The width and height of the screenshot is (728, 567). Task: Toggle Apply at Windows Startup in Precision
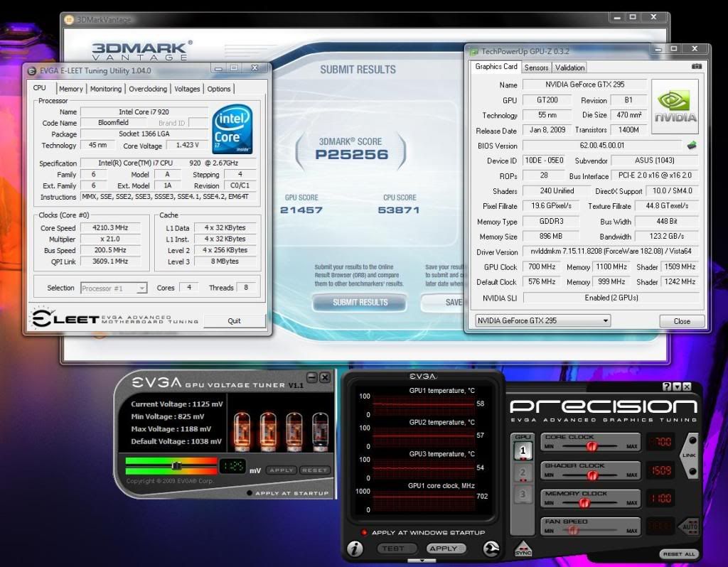(364, 533)
